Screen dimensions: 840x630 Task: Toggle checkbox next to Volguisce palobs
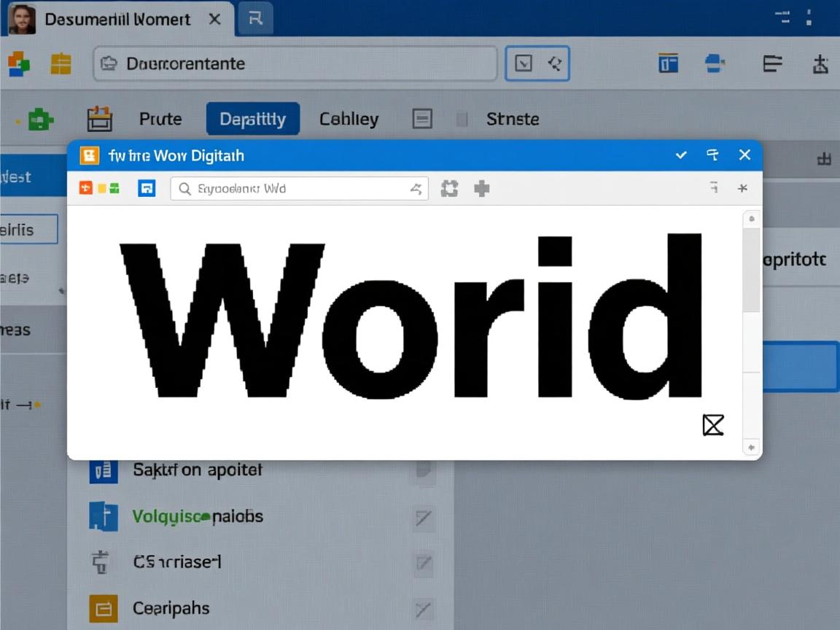pos(424,518)
